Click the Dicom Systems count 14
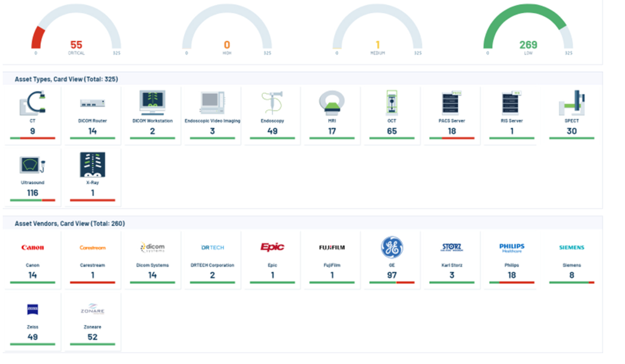The height and width of the screenshot is (364, 625). coord(152,275)
